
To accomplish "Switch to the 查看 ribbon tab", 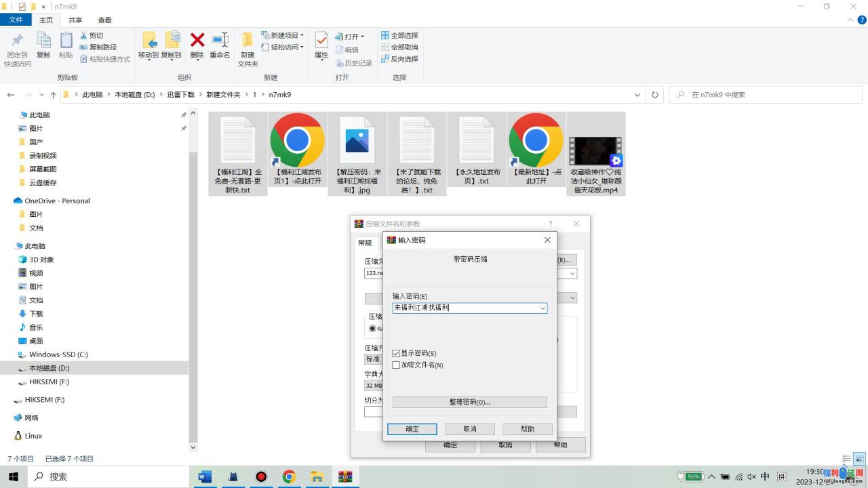I will (105, 20).
